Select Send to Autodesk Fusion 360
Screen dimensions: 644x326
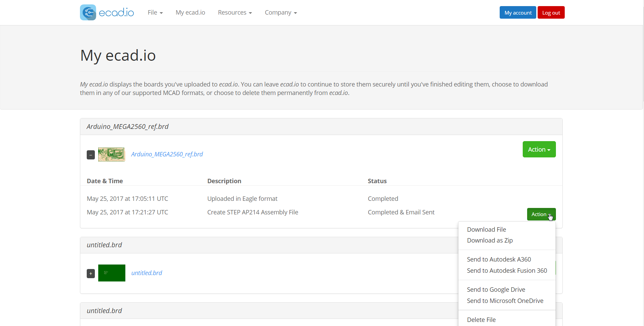(x=507, y=270)
